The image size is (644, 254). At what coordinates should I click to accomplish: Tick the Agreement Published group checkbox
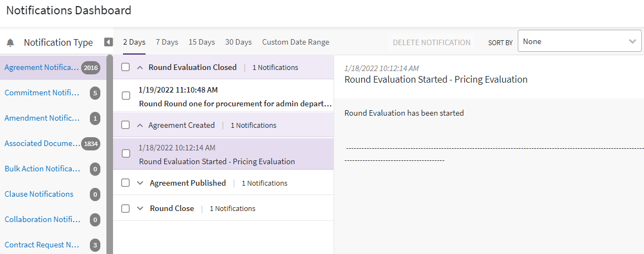click(x=126, y=183)
